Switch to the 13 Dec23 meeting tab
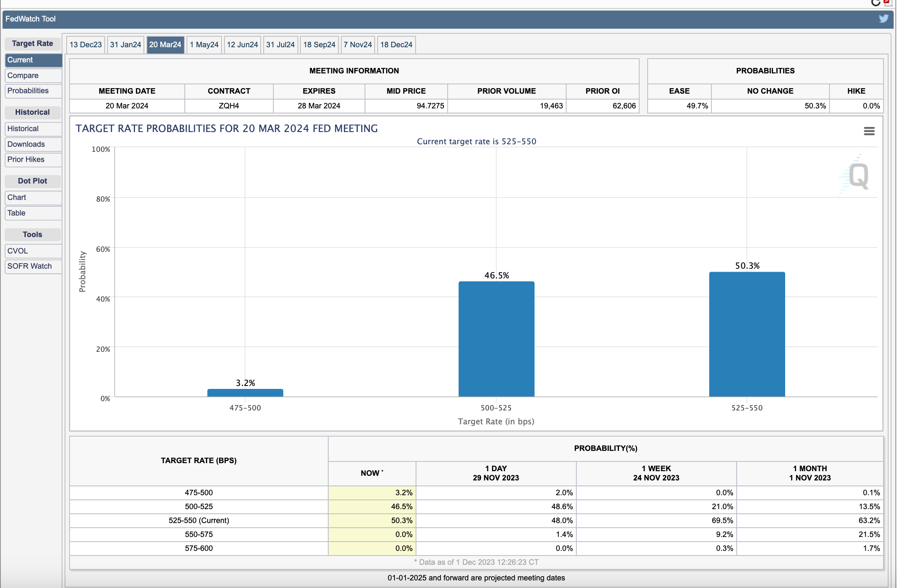 tap(86, 45)
